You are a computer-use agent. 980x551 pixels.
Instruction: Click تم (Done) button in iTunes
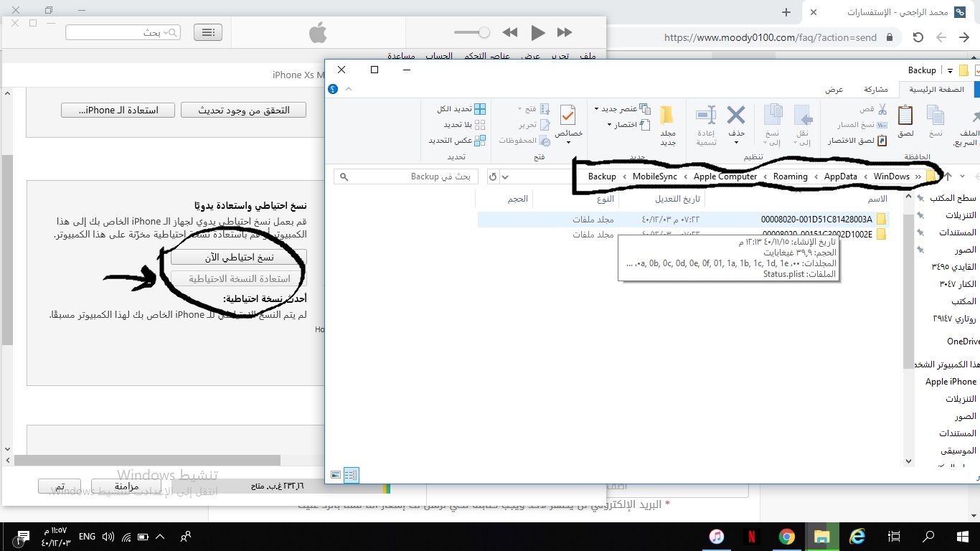click(60, 486)
